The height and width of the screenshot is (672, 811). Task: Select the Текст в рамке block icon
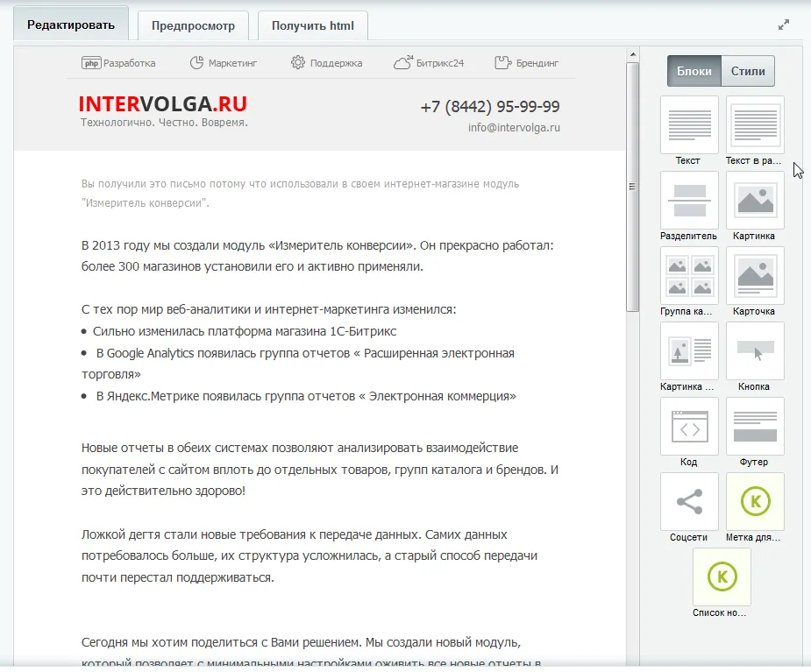[755, 124]
